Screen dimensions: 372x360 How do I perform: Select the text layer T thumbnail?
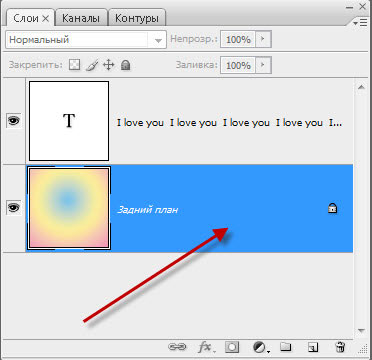(69, 121)
